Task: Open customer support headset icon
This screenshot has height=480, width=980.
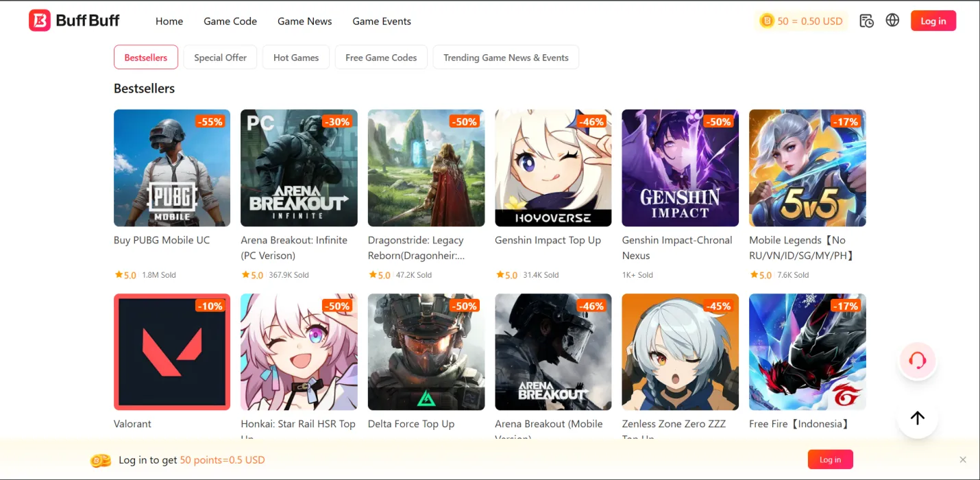Action: (x=917, y=360)
